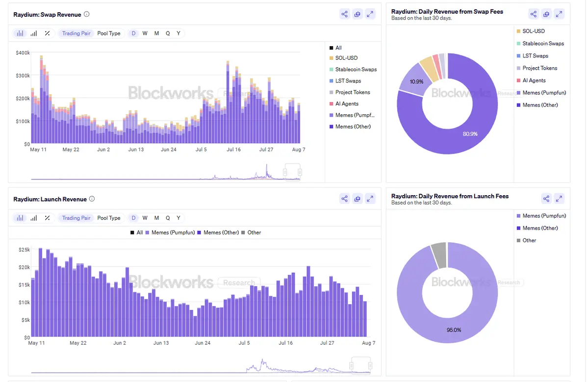Select cumulative bar view in Launch Revenue
Viewport: 588px width, 382px height.
tap(34, 218)
